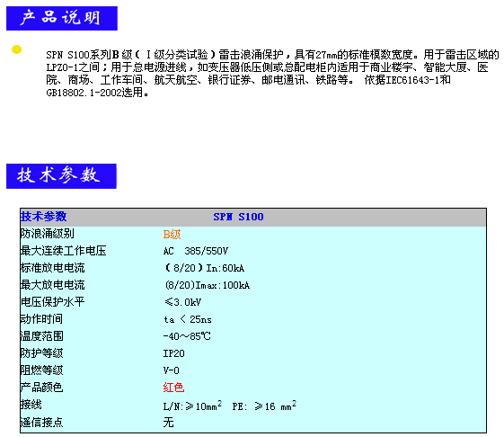Select the (8/20) In:60kA value
Image resolution: width=504 pixels, height=437 pixels.
coord(205,268)
